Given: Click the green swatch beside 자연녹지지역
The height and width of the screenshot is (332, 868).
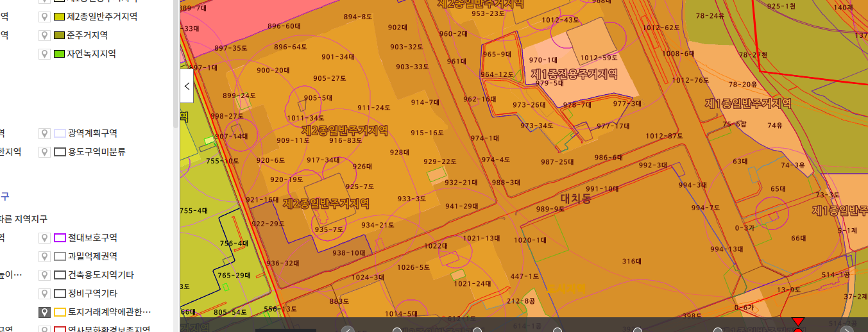Looking at the screenshot, I should [x=60, y=54].
